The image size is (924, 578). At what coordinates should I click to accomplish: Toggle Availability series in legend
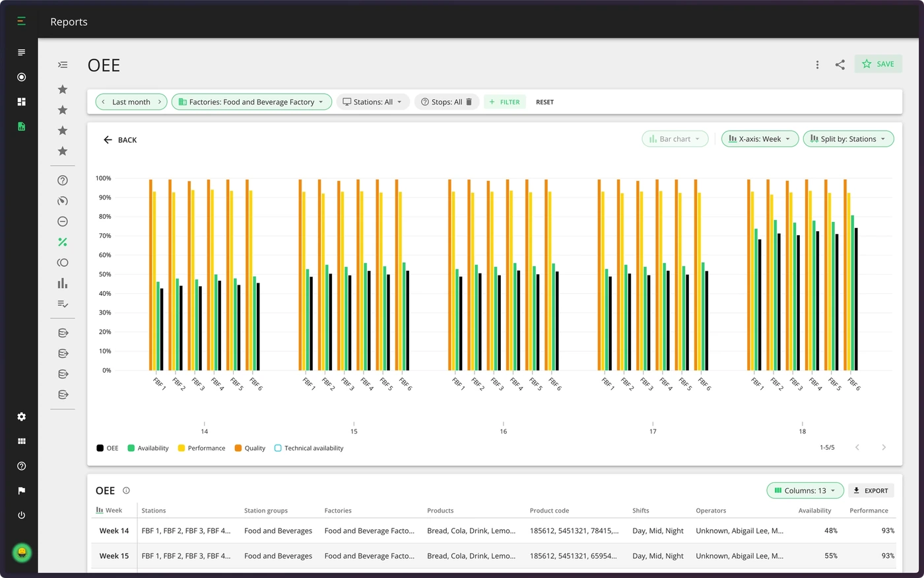(x=148, y=448)
